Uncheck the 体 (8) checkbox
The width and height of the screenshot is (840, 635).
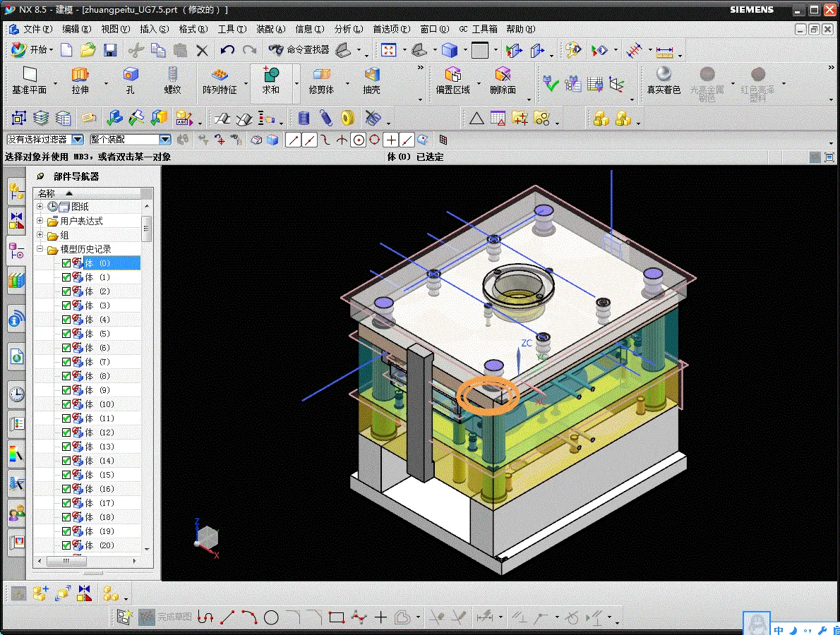(x=66, y=376)
